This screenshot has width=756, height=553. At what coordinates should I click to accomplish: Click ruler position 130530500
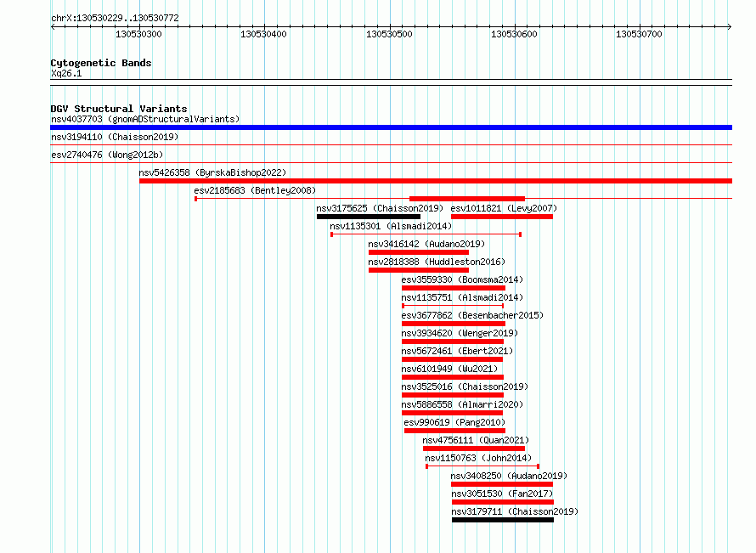[390, 34]
